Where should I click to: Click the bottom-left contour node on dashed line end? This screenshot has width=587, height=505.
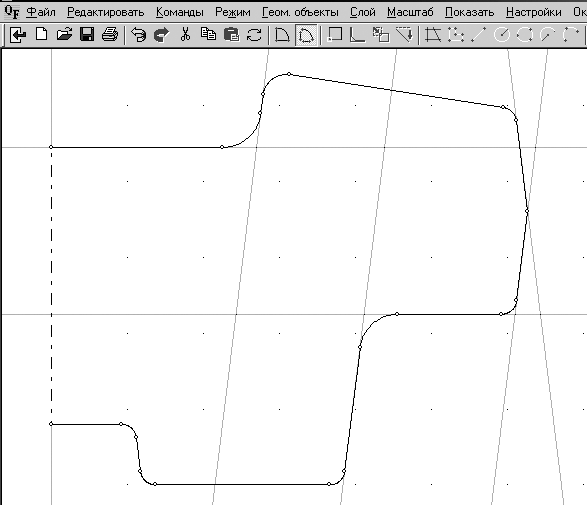[x=51, y=424]
